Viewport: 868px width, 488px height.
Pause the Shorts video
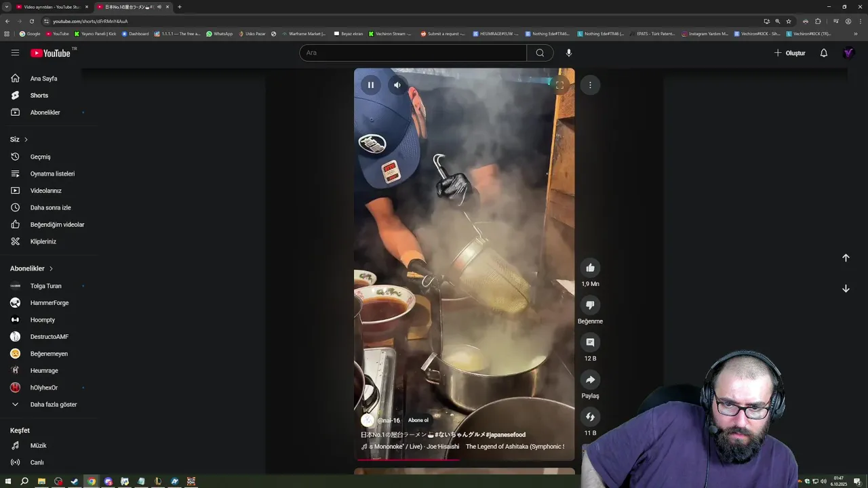pyautogui.click(x=371, y=85)
